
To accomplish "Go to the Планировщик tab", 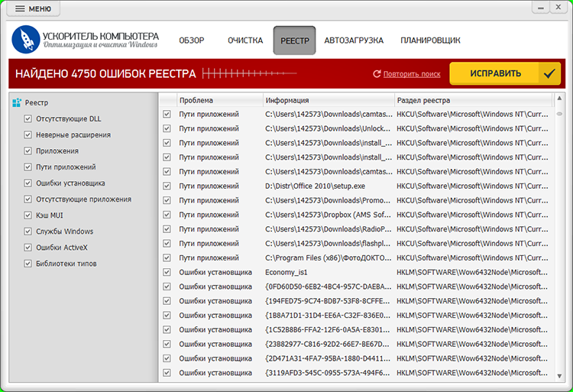I will coord(430,40).
